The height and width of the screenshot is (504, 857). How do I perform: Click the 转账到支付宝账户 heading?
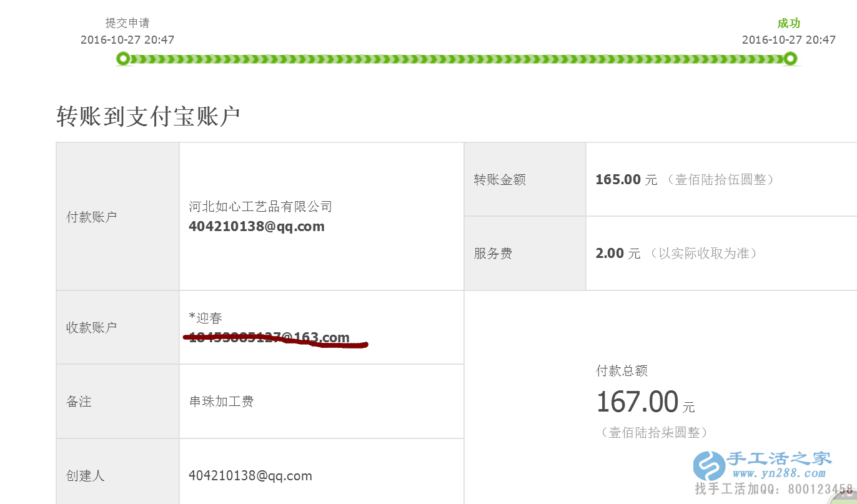[149, 117]
